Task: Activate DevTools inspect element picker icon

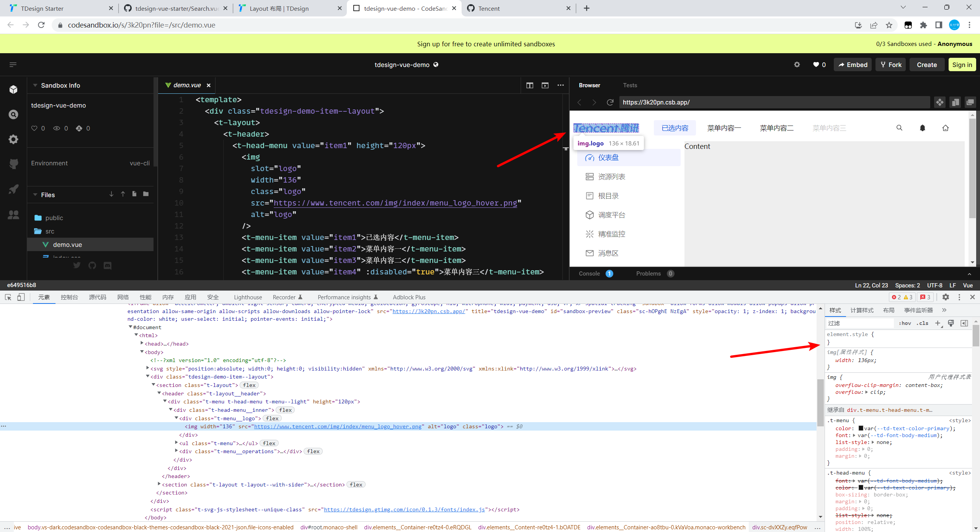Action: click(8, 297)
